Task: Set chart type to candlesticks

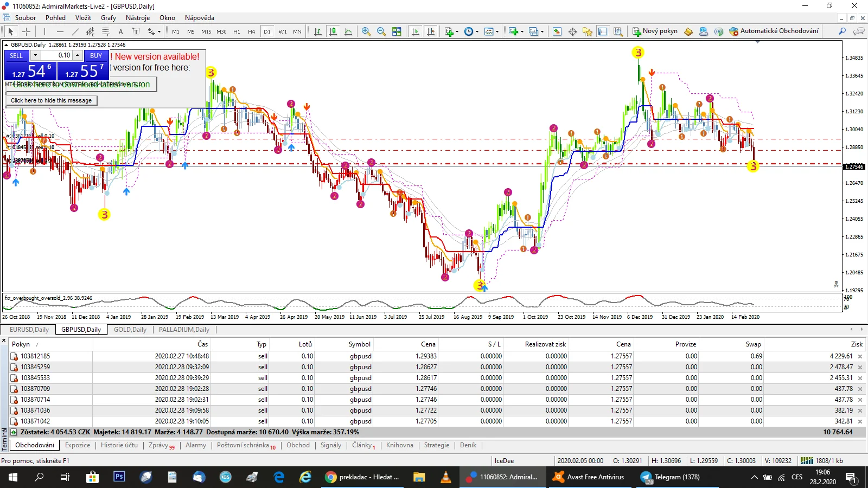Action: pos(333,31)
